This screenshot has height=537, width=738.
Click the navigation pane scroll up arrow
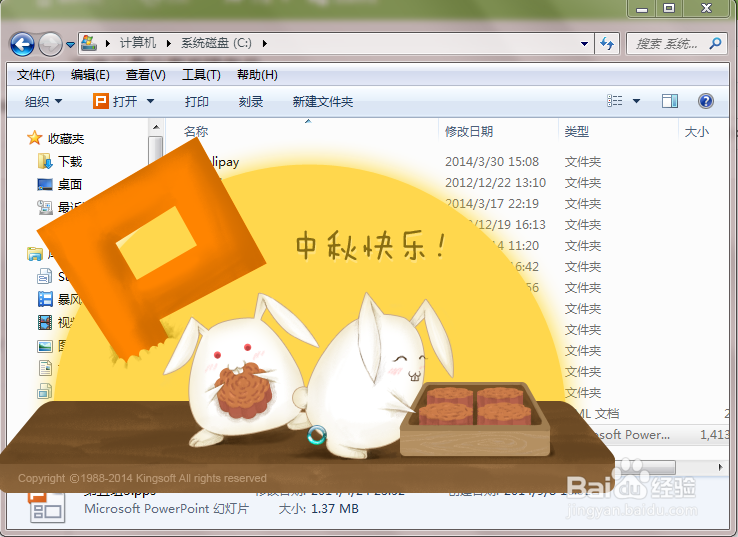point(156,128)
